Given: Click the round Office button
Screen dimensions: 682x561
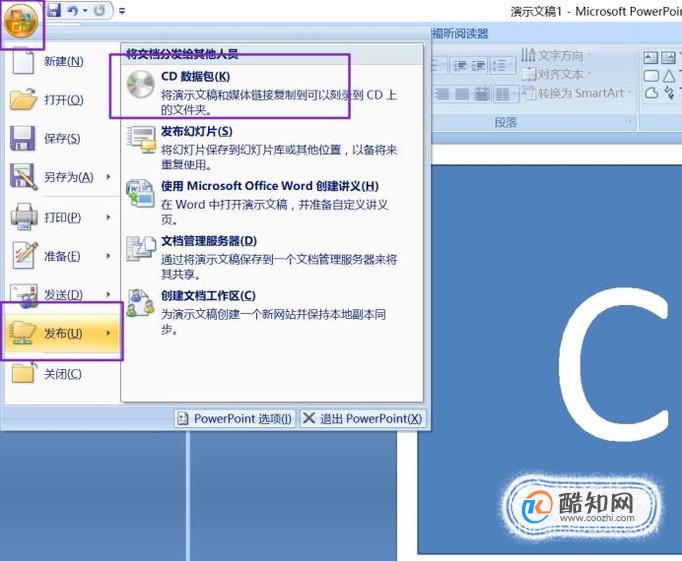Looking at the screenshot, I should coord(22,22).
